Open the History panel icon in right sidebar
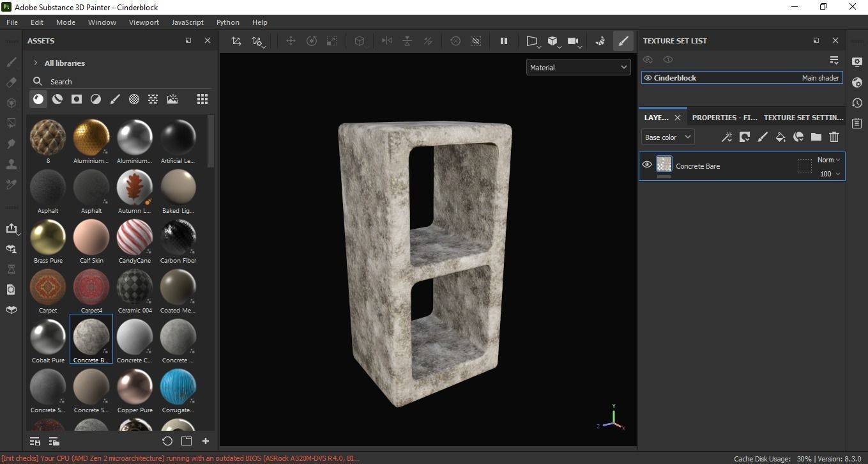 tap(857, 103)
